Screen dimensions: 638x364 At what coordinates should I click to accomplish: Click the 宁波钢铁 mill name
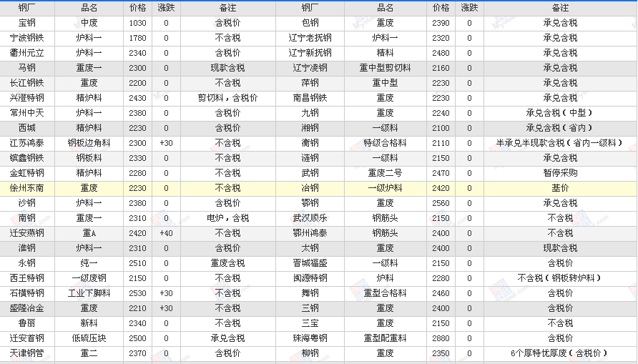pos(27,38)
